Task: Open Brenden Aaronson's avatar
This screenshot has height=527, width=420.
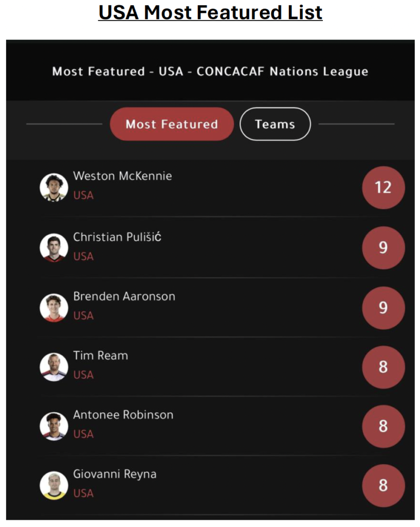Action: click(53, 308)
